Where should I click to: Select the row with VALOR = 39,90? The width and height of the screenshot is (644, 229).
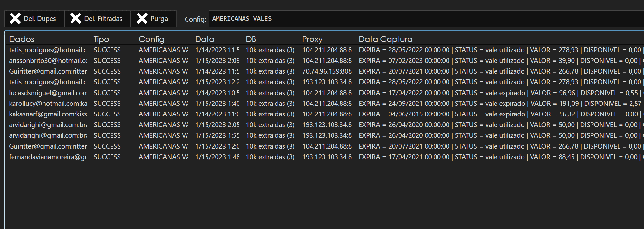tap(322, 61)
